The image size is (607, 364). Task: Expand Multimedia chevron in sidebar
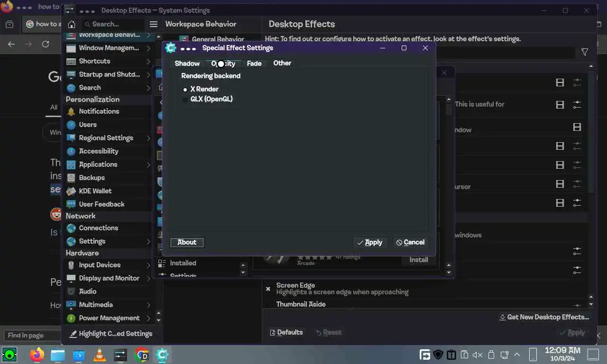click(148, 305)
